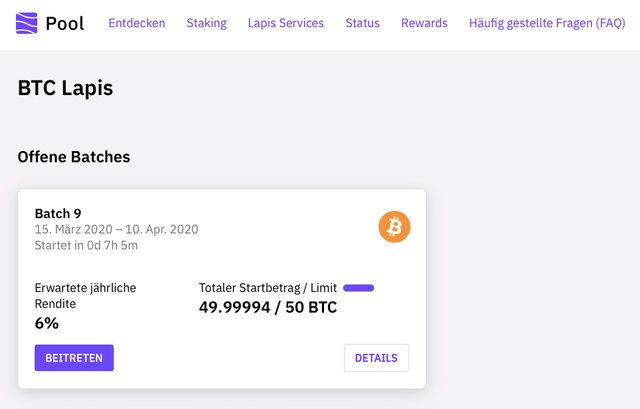
Task: Open Häufig gestellte Fragen (FAQ)
Action: click(x=547, y=23)
